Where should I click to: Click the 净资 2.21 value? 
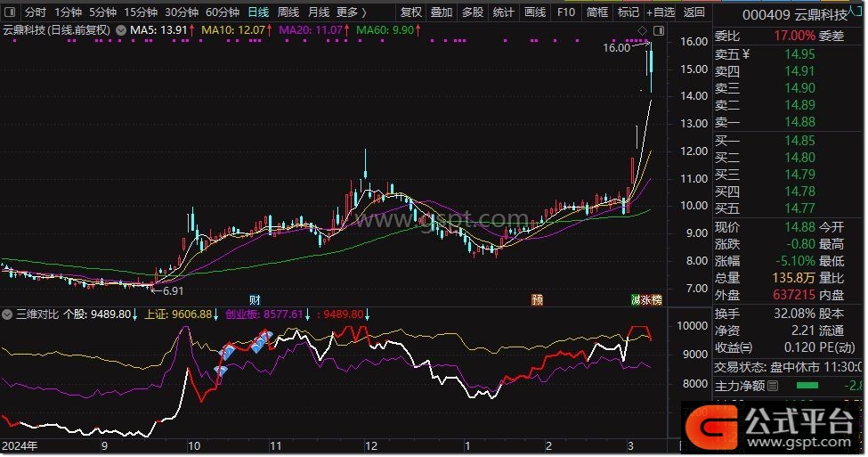click(x=803, y=331)
